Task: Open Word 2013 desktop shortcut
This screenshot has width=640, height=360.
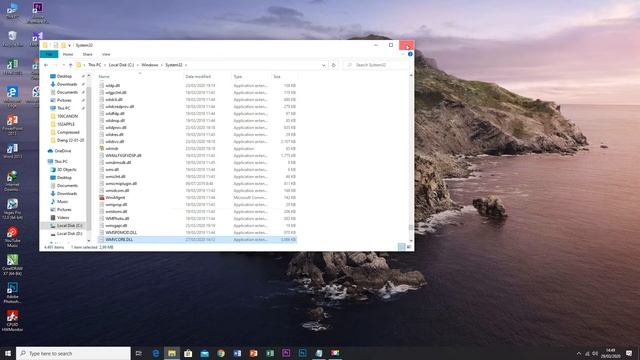Action: [12, 151]
